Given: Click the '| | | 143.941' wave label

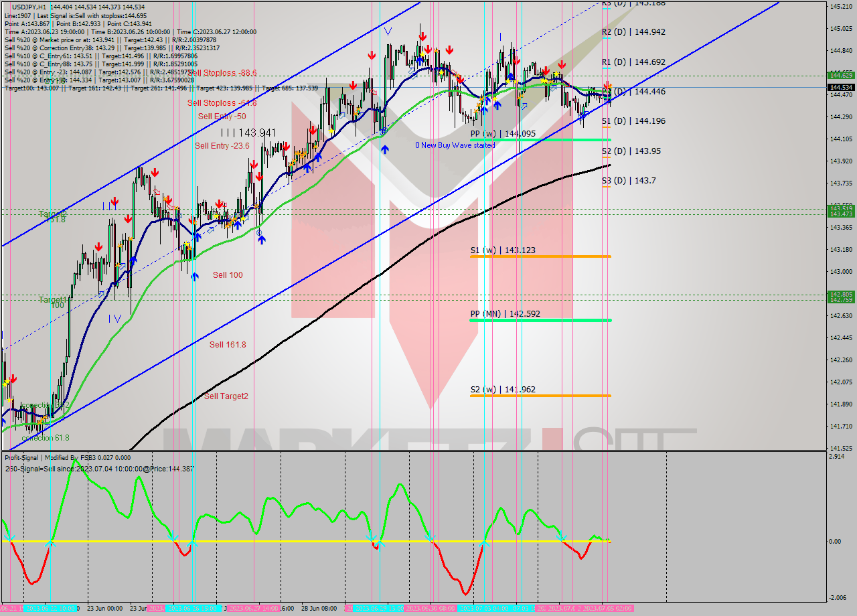Looking at the screenshot, I should pyautogui.click(x=248, y=133).
